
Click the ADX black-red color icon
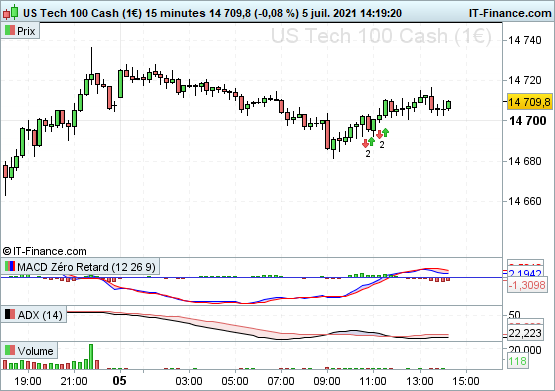pyautogui.click(x=10, y=315)
